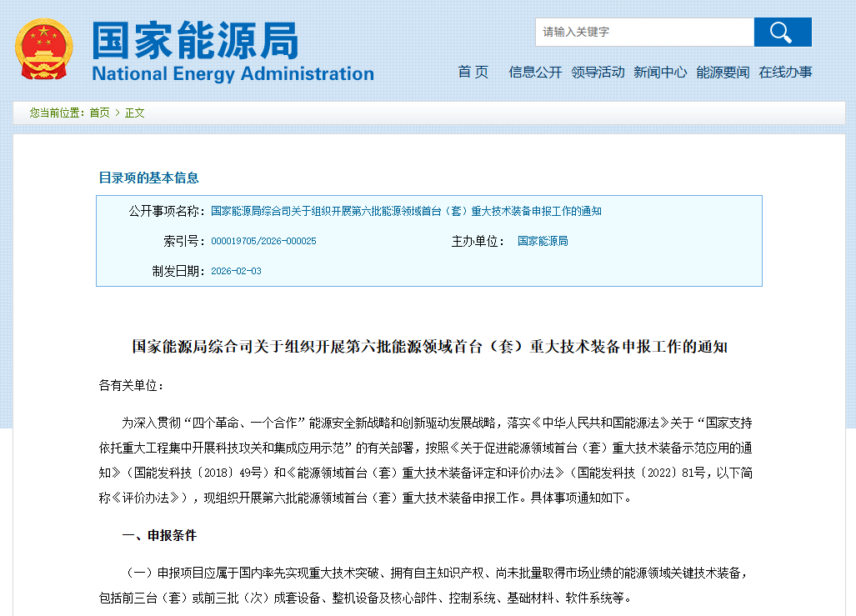The width and height of the screenshot is (856, 616).
Task: Click the breadcrumb arrow between 首页 and 正文
Action: (118, 113)
